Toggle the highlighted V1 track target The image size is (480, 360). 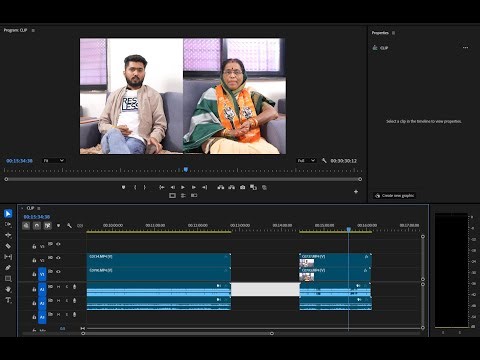[42, 274]
